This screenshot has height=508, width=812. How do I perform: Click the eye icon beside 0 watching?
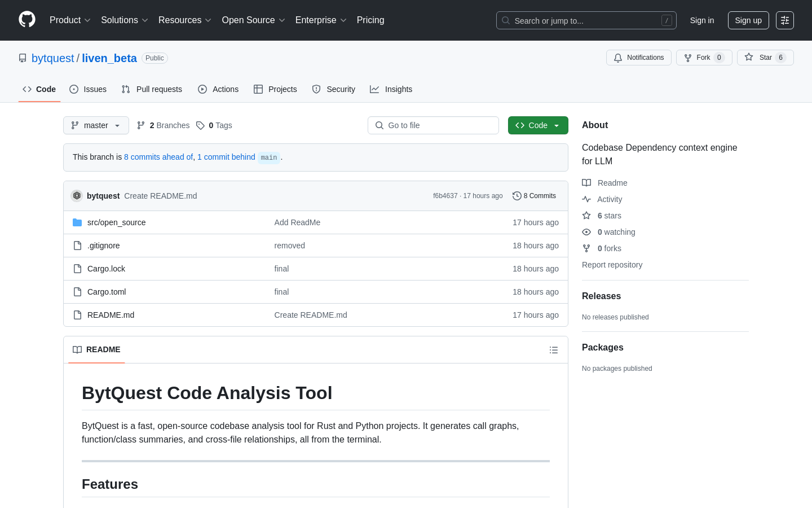586,232
